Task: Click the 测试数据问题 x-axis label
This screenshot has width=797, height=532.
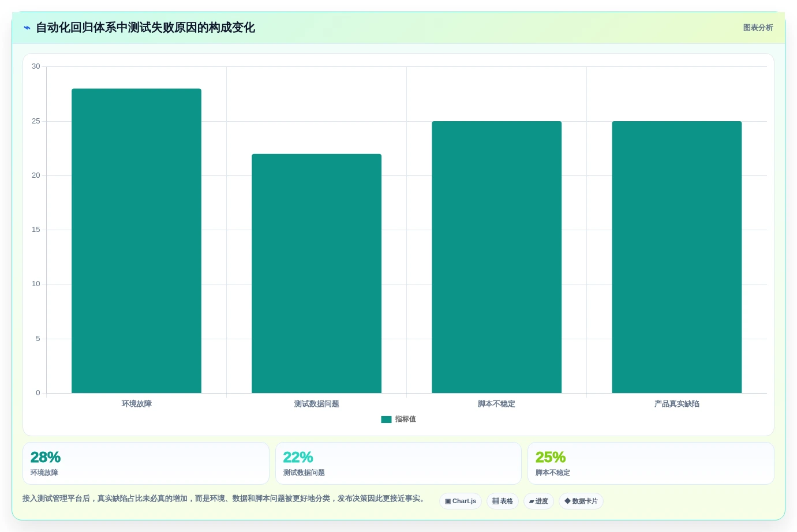Action: coord(316,404)
